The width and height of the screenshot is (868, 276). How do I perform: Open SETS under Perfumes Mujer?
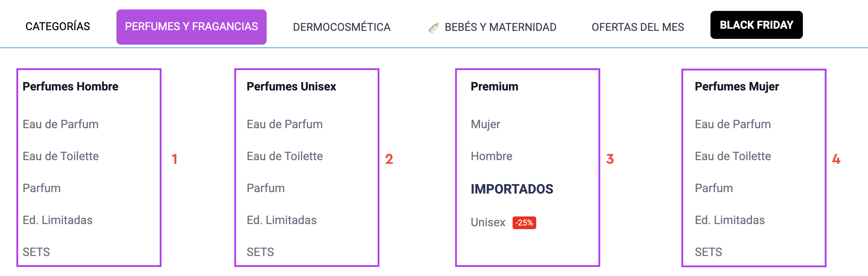(708, 252)
